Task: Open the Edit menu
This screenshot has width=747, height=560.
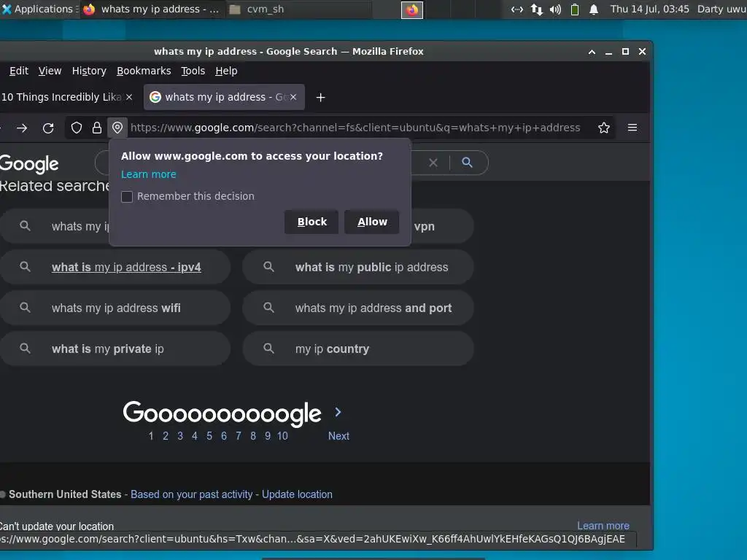Action: click(x=19, y=71)
